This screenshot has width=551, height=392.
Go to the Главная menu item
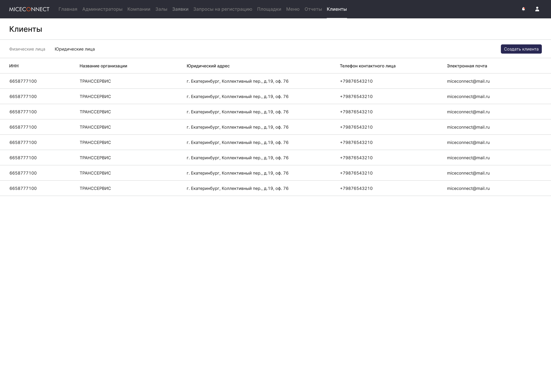coord(68,9)
